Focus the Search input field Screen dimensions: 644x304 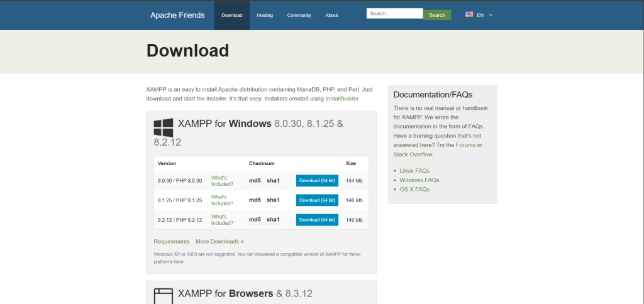pyautogui.click(x=395, y=14)
